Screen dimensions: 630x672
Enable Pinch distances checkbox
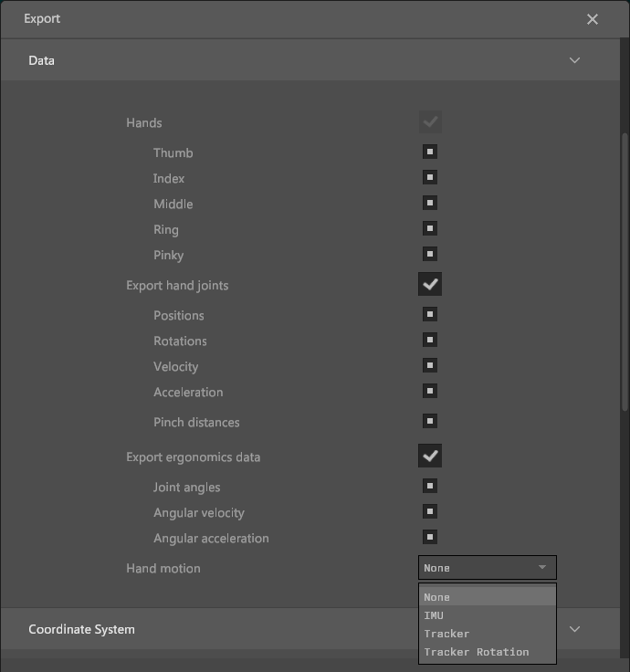coord(430,421)
